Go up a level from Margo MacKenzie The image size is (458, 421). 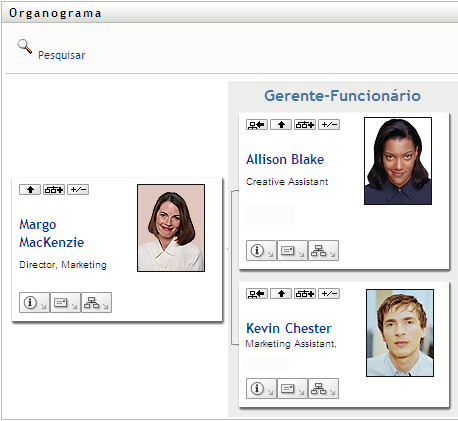30,190
